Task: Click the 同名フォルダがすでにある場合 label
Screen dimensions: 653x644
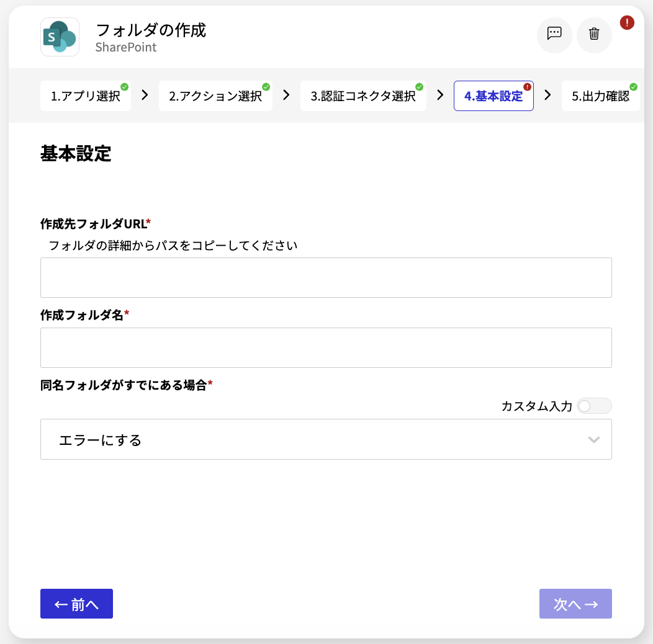Action: coord(124,385)
